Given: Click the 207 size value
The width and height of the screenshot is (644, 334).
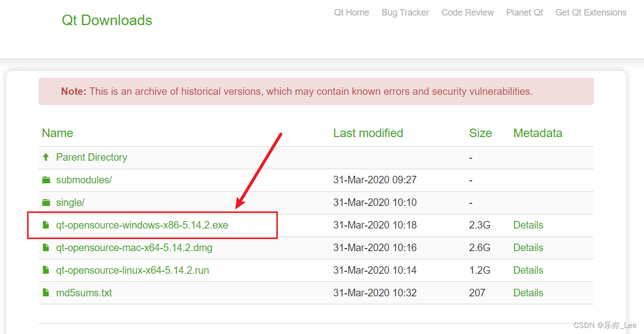Looking at the screenshot, I should pos(477,293).
